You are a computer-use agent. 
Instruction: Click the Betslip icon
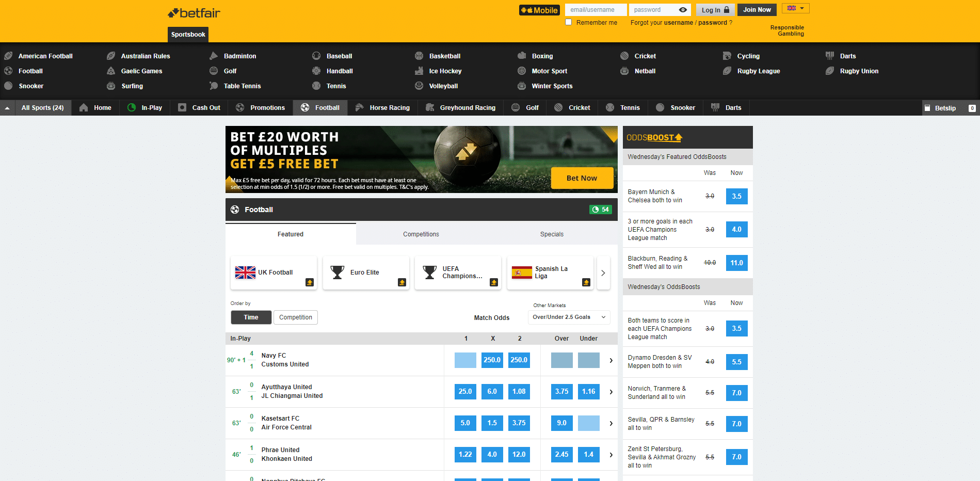(x=927, y=108)
